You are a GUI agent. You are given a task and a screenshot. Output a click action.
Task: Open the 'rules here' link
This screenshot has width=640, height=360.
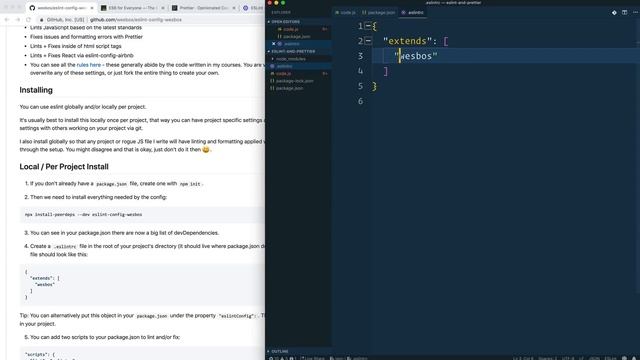pyautogui.click(x=89, y=65)
